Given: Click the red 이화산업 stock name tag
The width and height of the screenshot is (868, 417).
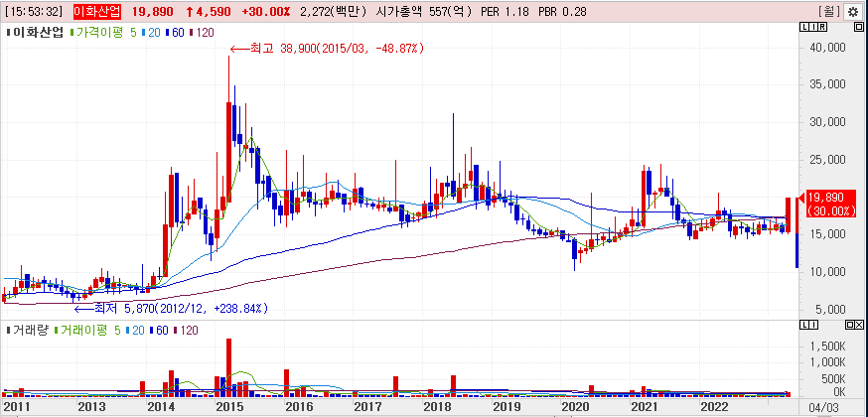Looking at the screenshot, I should (97, 11).
